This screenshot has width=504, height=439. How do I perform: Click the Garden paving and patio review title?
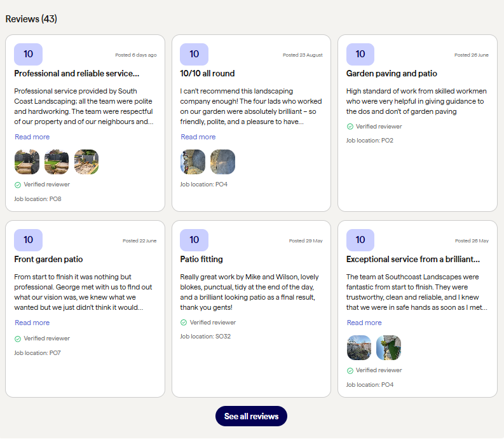pyautogui.click(x=392, y=74)
